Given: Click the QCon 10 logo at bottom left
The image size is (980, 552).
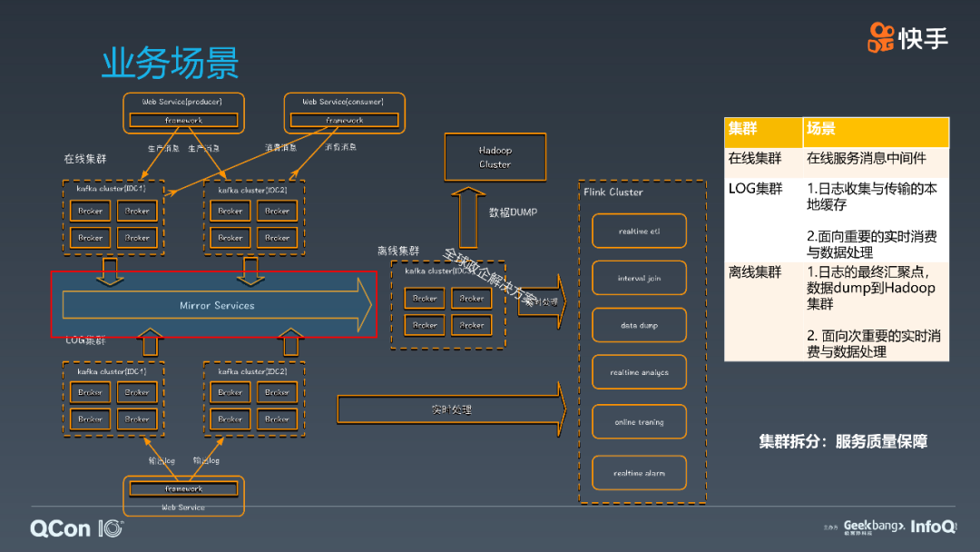Looking at the screenshot, I should [x=75, y=527].
